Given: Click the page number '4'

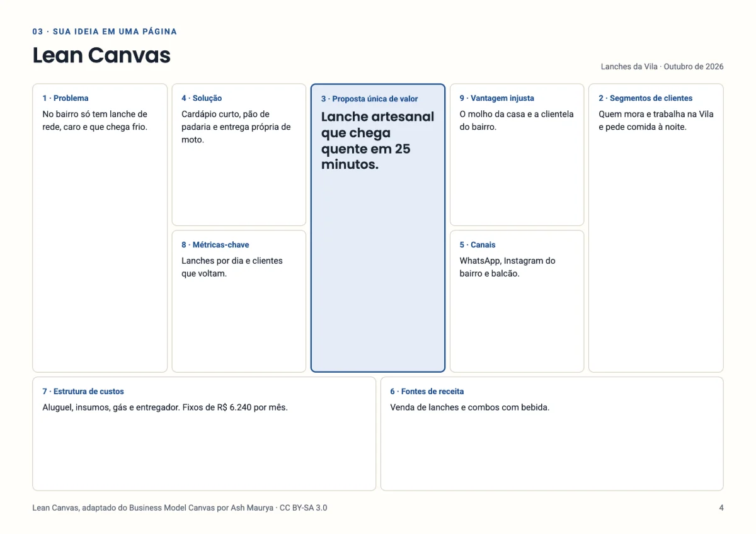Looking at the screenshot, I should coord(721,508).
